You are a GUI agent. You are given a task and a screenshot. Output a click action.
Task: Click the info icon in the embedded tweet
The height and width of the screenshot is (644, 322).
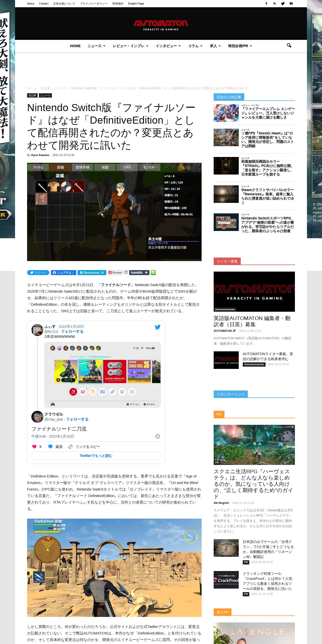[158, 436]
